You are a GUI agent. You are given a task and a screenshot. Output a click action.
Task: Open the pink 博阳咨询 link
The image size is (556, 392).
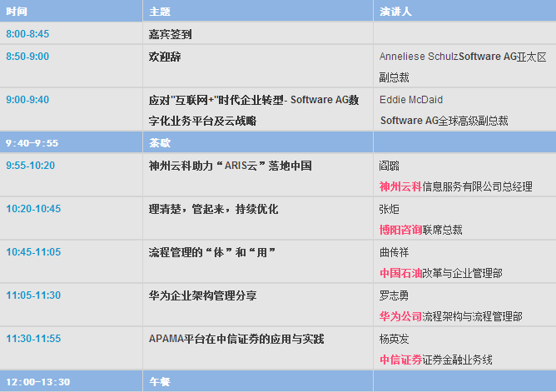click(x=400, y=230)
